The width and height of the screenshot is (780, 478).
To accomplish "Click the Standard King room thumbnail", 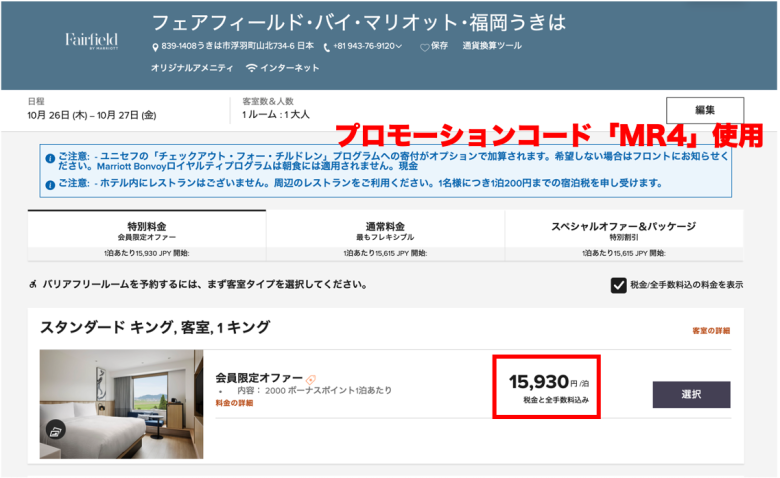I will (121, 404).
